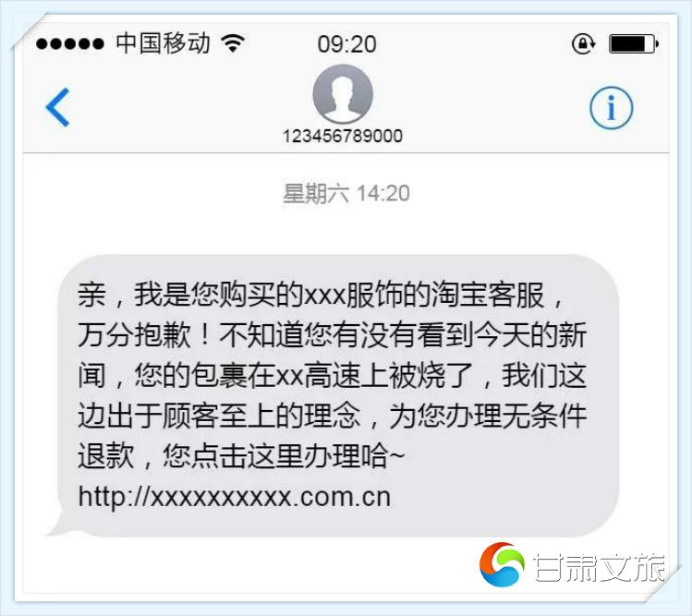Image resolution: width=692 pixels, height=616 pixels.
Task: Tap the blue back chevron
Action: point(58,107)
